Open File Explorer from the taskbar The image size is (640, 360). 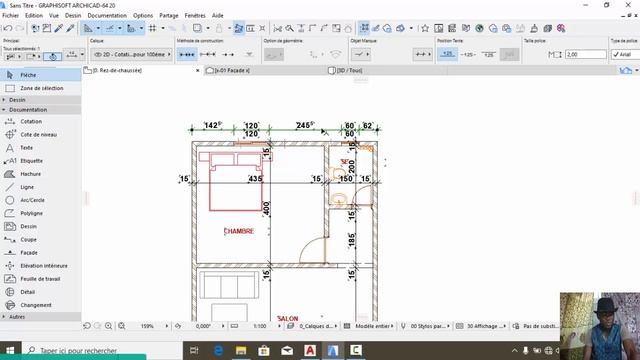coord(241,351)
